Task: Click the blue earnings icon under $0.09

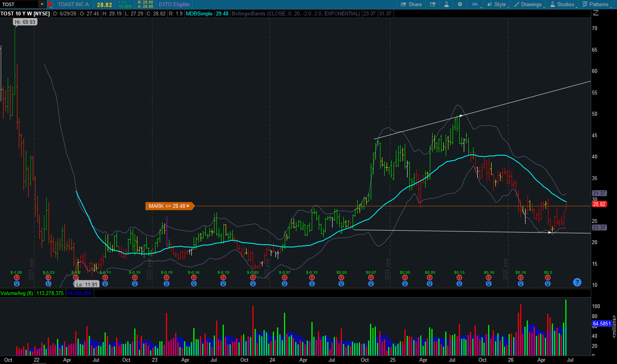Action: coord(430,283)
